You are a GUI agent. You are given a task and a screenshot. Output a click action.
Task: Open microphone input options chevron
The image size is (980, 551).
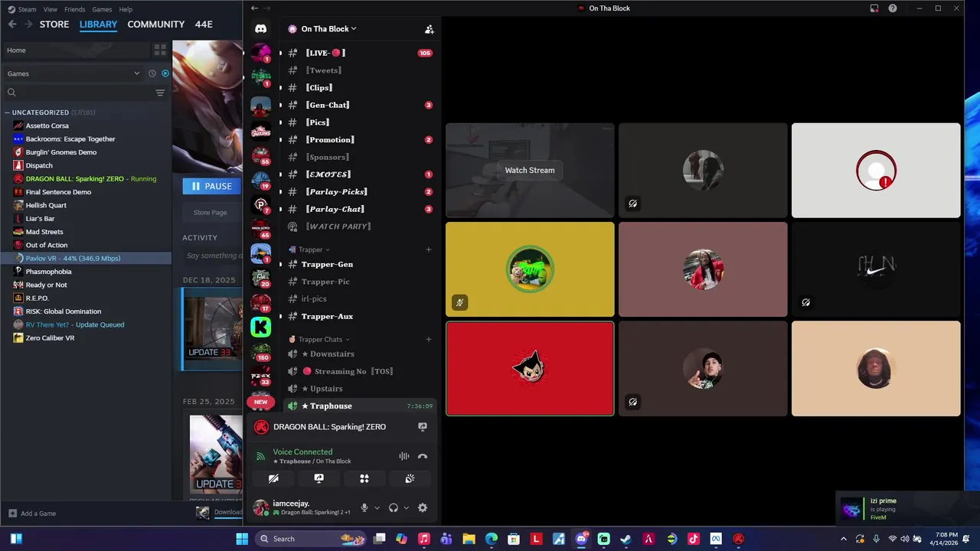(x=377, y=507)
